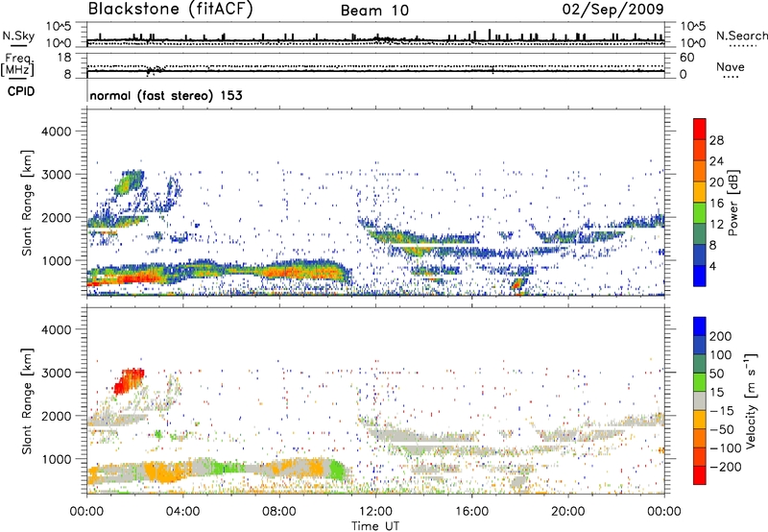Click the N.Search legend label
The width and height of the screenshot is (768, 532).
pos(741,36)
